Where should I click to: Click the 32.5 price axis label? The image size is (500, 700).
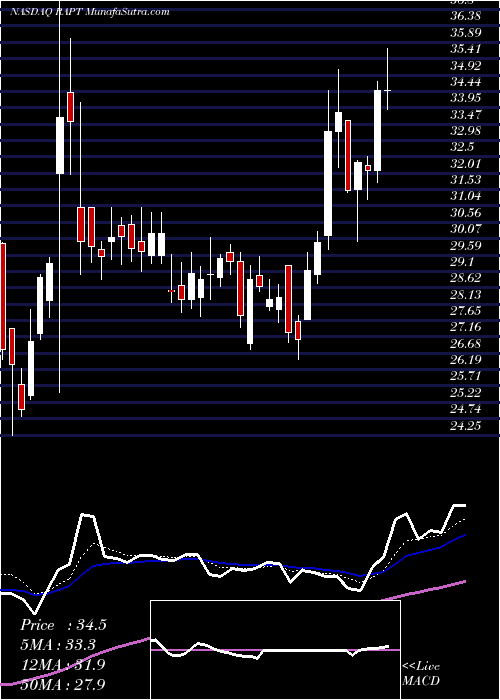tap(463, 147)
